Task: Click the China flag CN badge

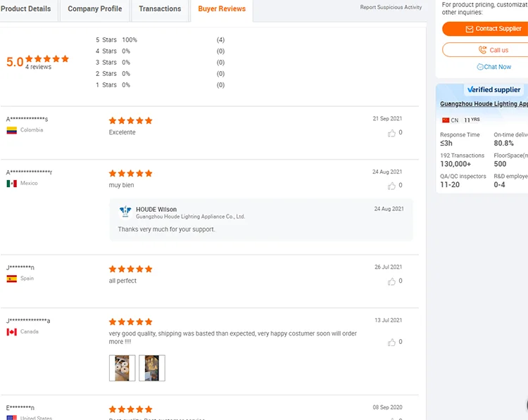Action: (x=451, y=120)
